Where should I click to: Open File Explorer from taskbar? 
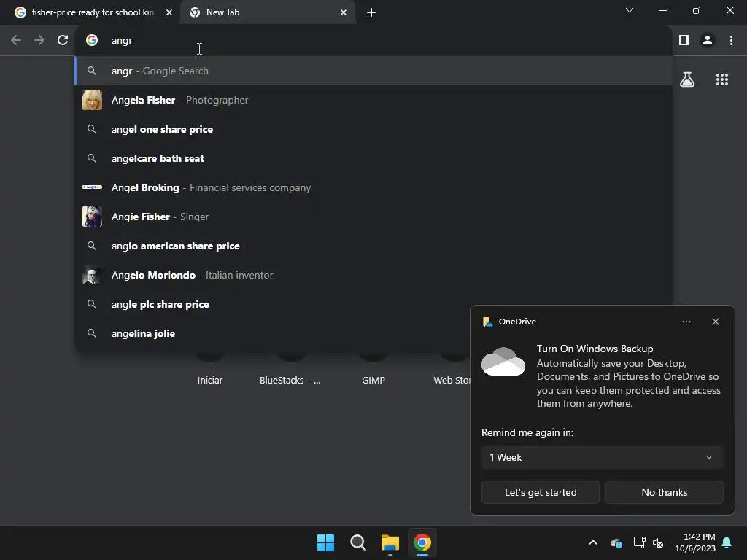390,542
